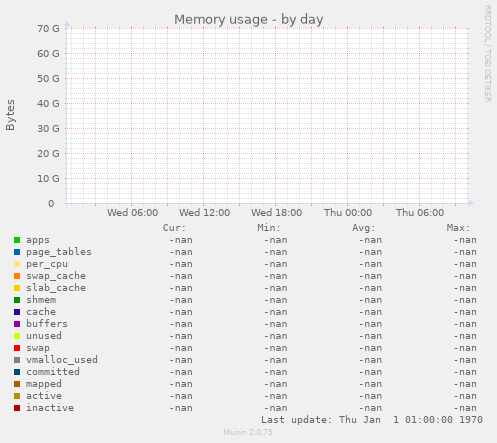The height and width of the screenshot is (443, 497).
Task: Click the 'Avg:' column header
Action: (x=364, y=228)
